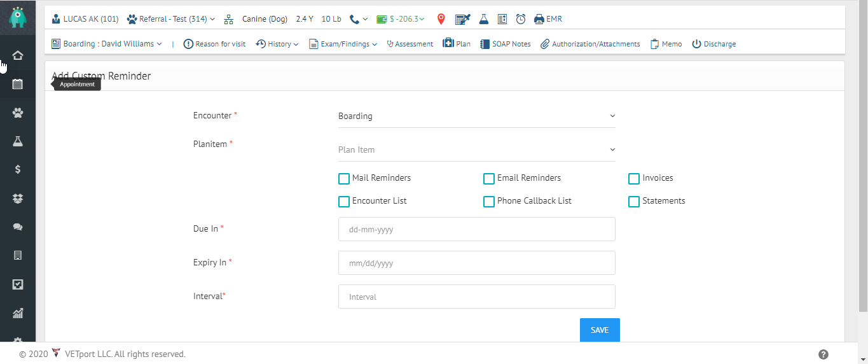The image size is (868, 364).
Task: Open the help question mark icon
Action: (x=823, y=354)
